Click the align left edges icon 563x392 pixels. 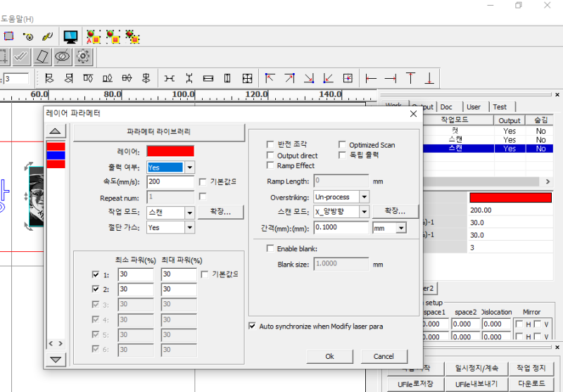[49, 78]
